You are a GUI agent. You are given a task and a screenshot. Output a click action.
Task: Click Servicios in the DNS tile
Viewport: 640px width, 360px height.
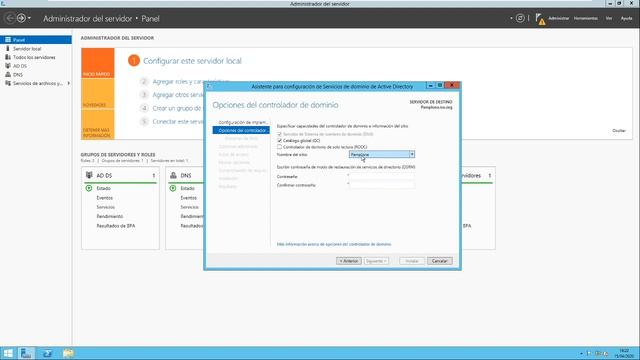tap(189, 207)
